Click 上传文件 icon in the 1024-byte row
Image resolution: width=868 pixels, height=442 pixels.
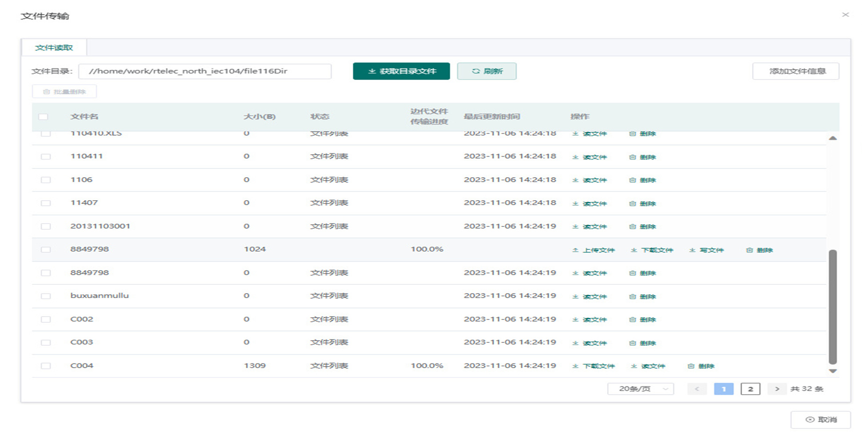click(576, 250)
